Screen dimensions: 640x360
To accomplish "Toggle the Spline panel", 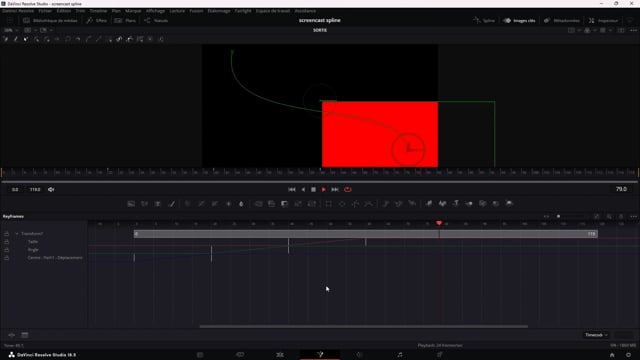I will [484, 20].
